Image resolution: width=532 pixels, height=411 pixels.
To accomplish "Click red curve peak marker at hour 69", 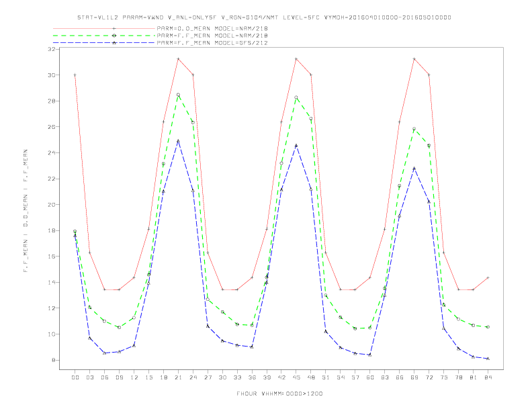I will (x=414, y=59).
